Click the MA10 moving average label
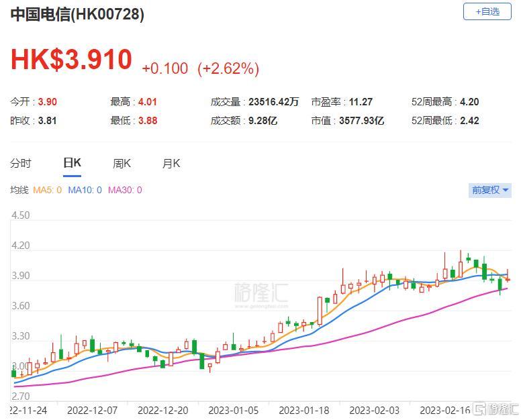This screenshot has width=523, height=420. pyautogui.click(x=85, y=190)
